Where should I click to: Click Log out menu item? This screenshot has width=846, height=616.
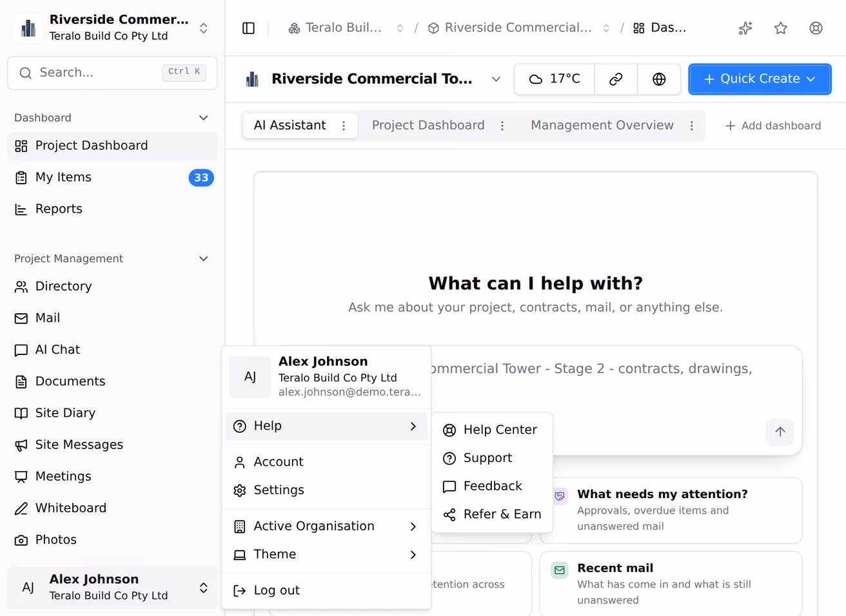tap(326, 590)
